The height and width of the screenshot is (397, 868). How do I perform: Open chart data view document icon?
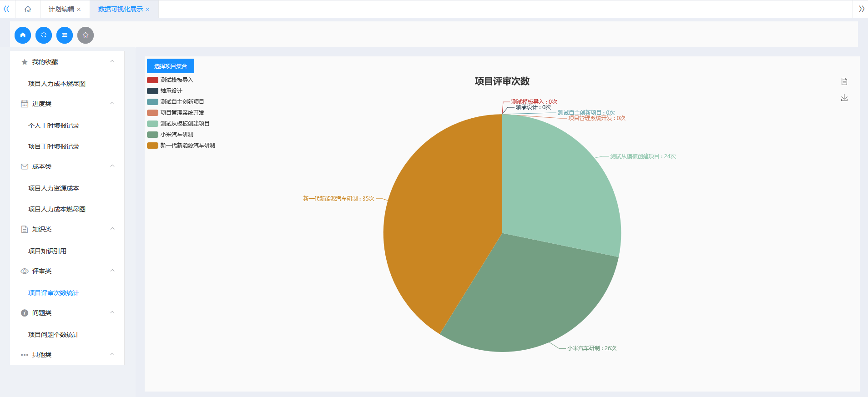tap(844, 81)
